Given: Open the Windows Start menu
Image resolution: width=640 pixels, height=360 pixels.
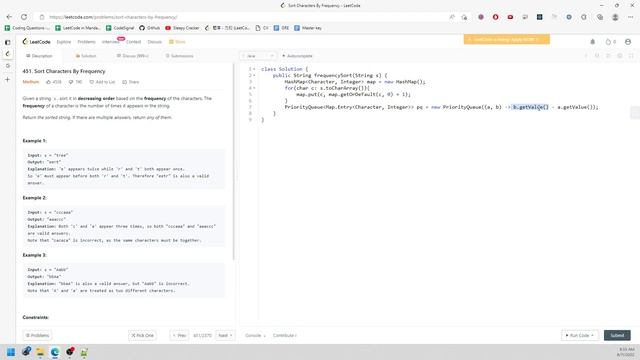Looking at the screenshot, I should tap(11, 352).
